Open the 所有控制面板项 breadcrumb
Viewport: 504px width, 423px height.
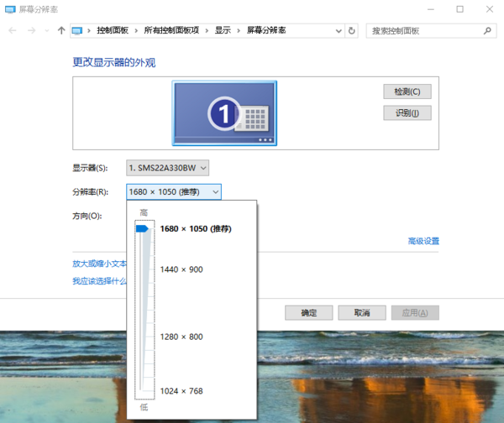click(x=171, y=30)
